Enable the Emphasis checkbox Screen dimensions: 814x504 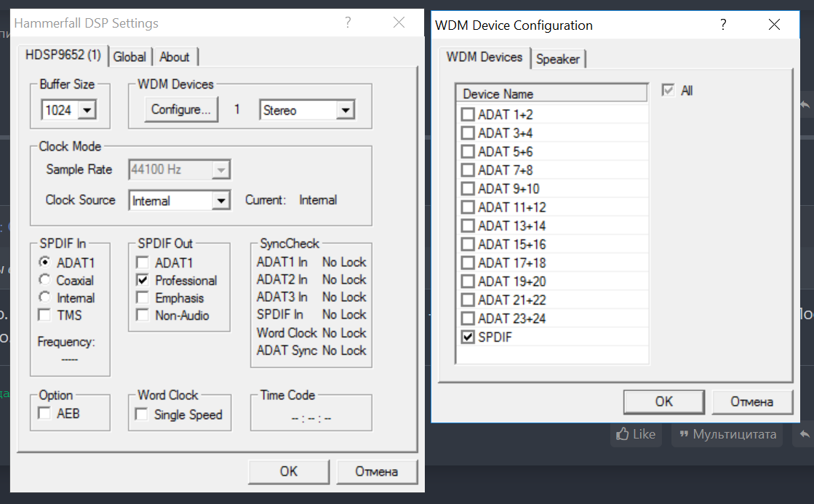(x=143, y=297)
